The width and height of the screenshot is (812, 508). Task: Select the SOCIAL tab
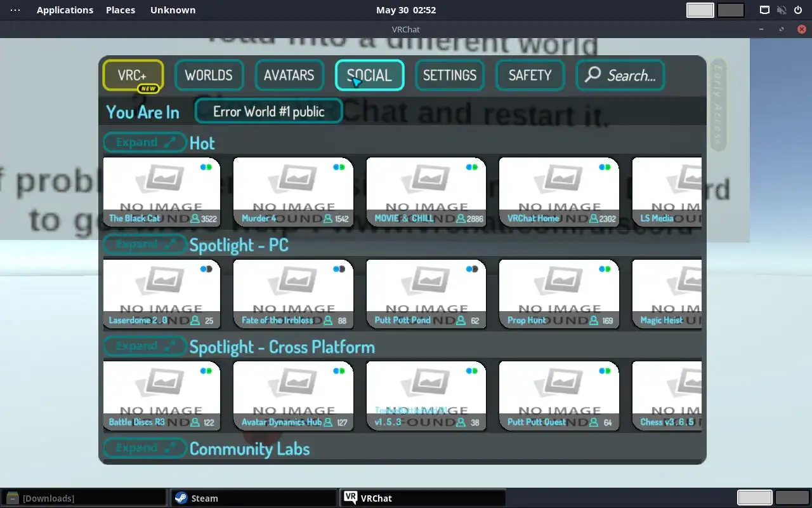[x=369, y=76]
